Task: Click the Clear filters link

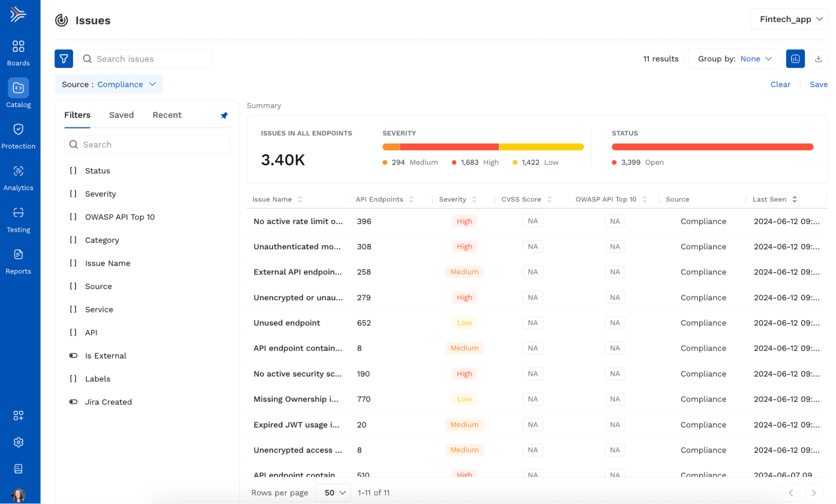Action: point(780,84)
